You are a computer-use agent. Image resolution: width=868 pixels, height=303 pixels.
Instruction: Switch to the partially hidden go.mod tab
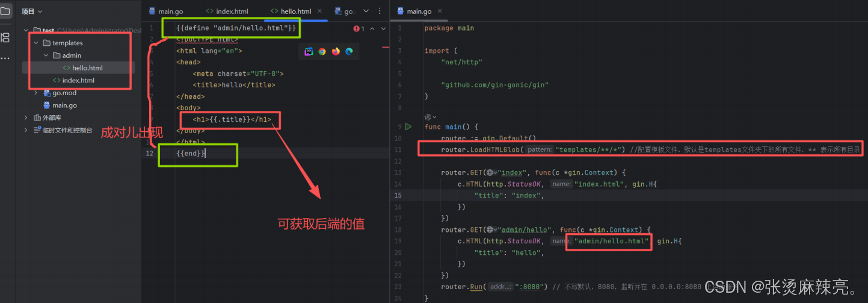tap(345, 11)
